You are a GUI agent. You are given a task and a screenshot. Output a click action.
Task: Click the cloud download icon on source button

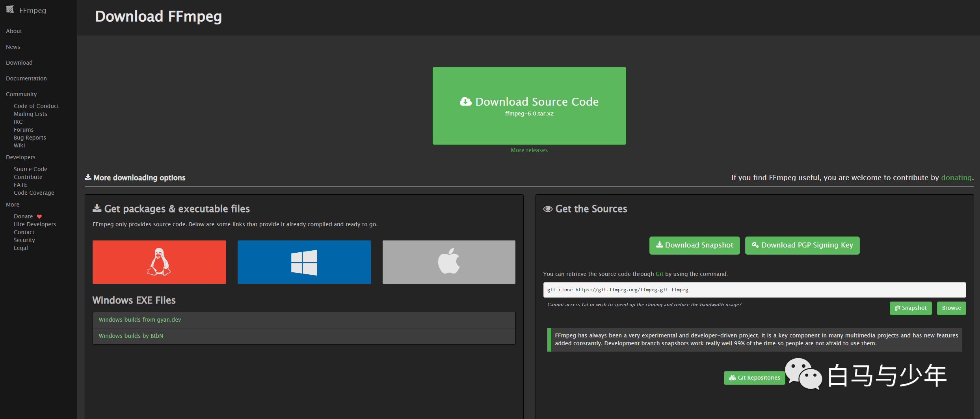466,102
